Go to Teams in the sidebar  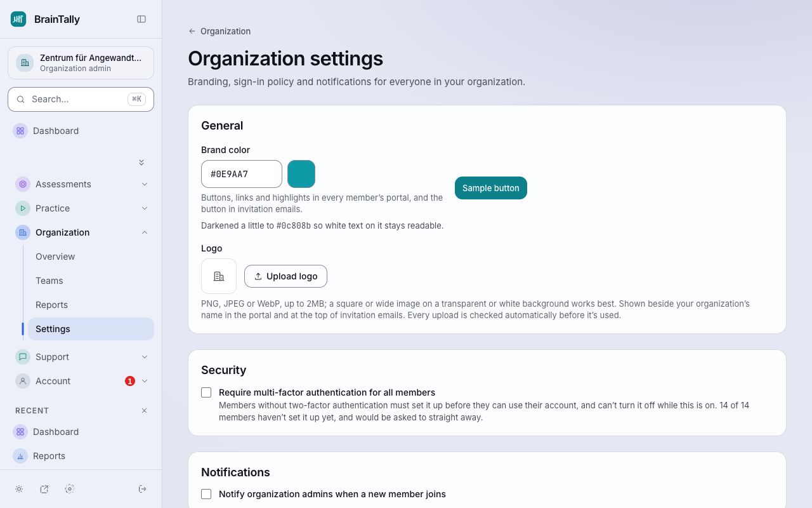coord(91,281)
